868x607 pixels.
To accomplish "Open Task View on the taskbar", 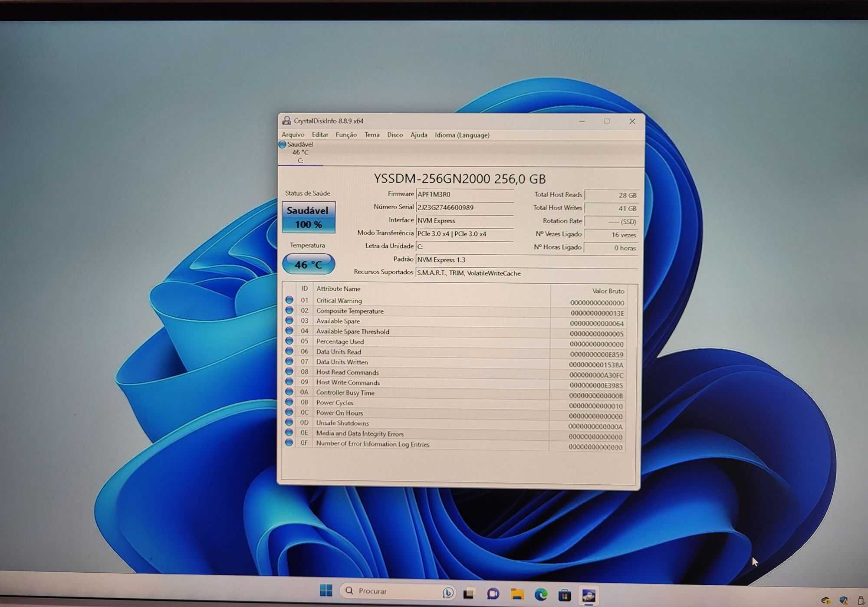I will [469, 594].
